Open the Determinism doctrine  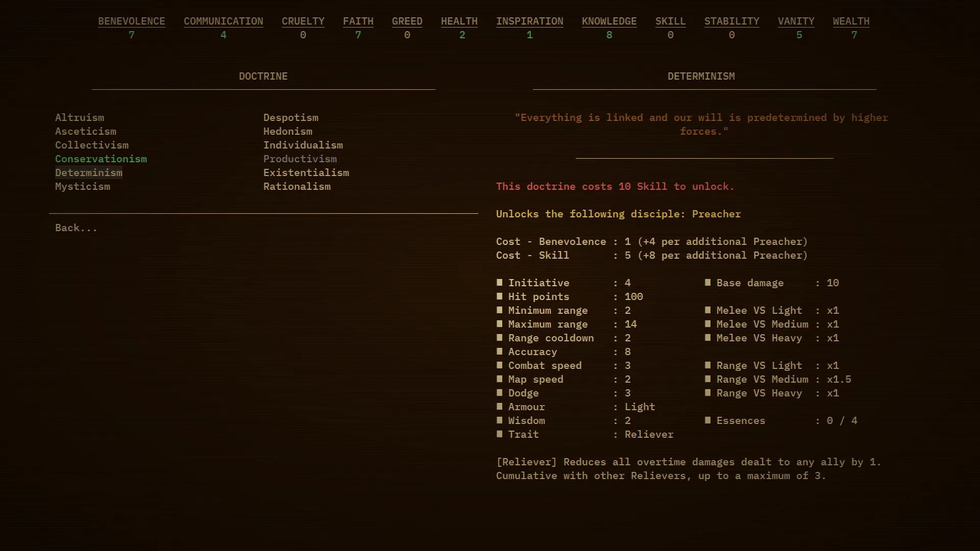click(x=89, y=172)
